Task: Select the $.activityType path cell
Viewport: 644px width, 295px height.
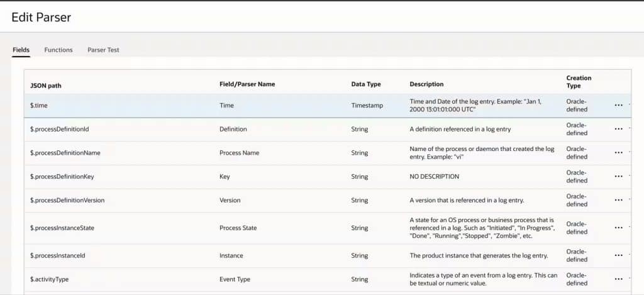Action: (49, 279)
